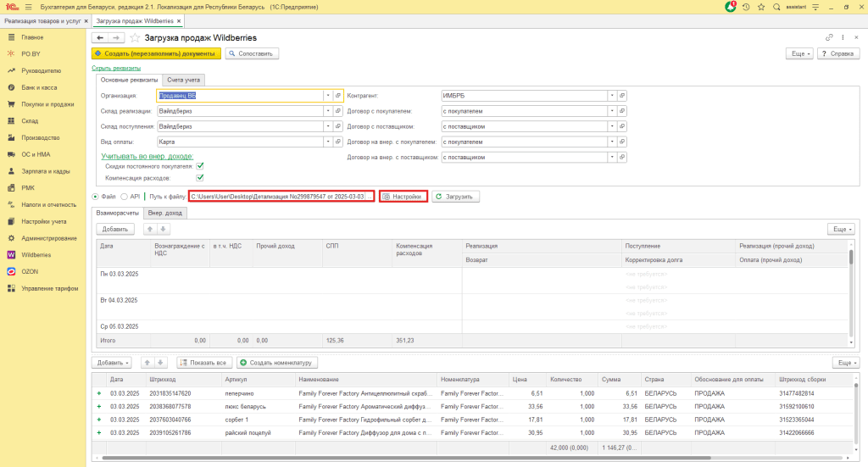This screenshot has height=467, width=868.
Task: Toggle 'Компенсация расходов' checkbox
Action: pos(200,178)
